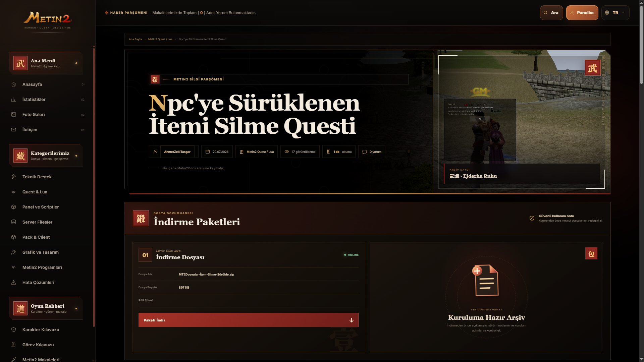The width and height of the screenshot is (644, 362).
Task: Click the sidebar vertical scrollbar
Action: [94, 188]
